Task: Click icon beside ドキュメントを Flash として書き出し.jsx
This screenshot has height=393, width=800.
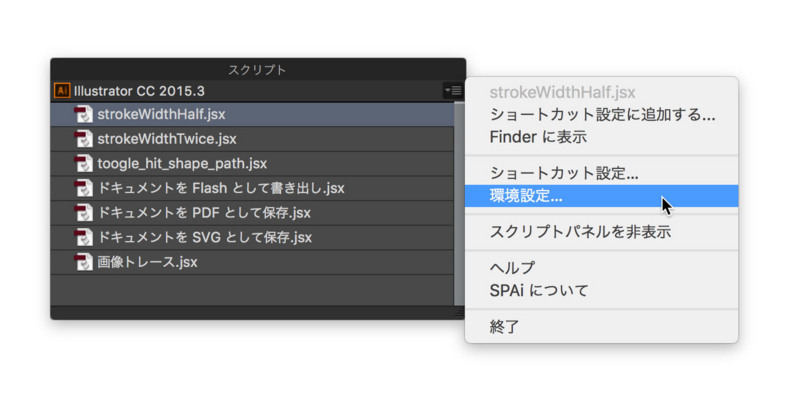Action: [84, 188]
